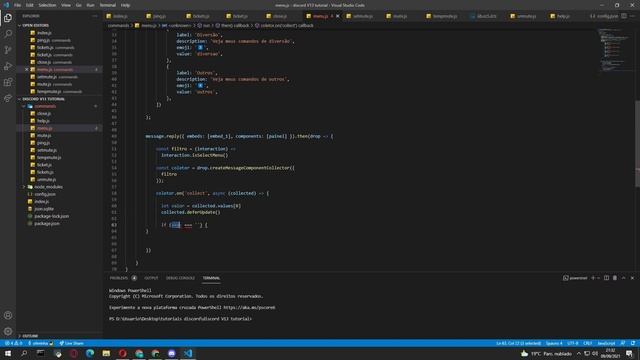This screenshot has width=640, height=360.
Task: Open the feedback icon in status bar
Action: point(623,343)
